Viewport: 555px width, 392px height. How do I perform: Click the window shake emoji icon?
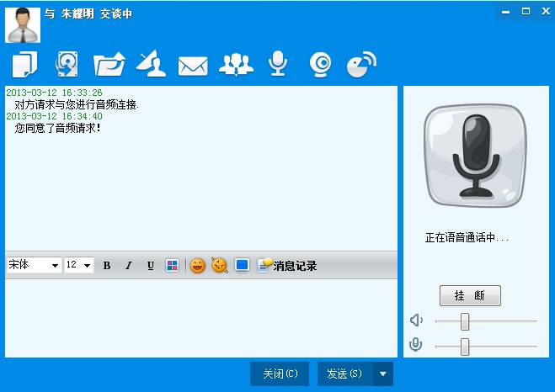(x=220, y=265)
